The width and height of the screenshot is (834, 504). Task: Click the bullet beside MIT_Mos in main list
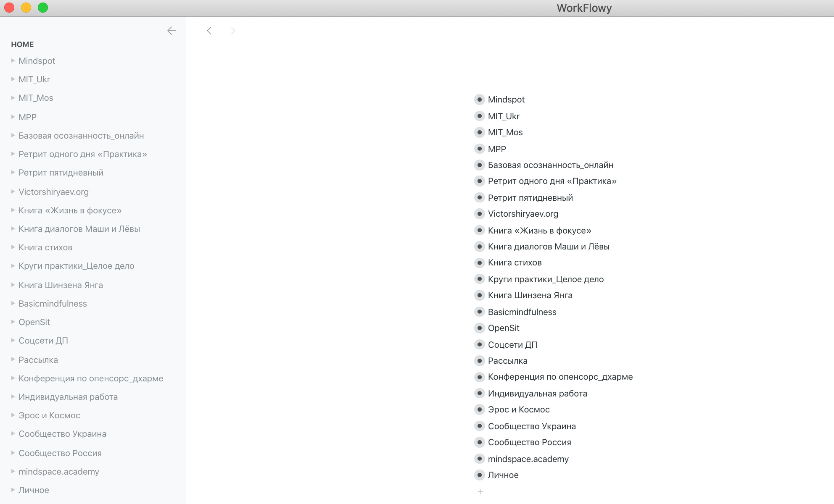tap(479, 132)
